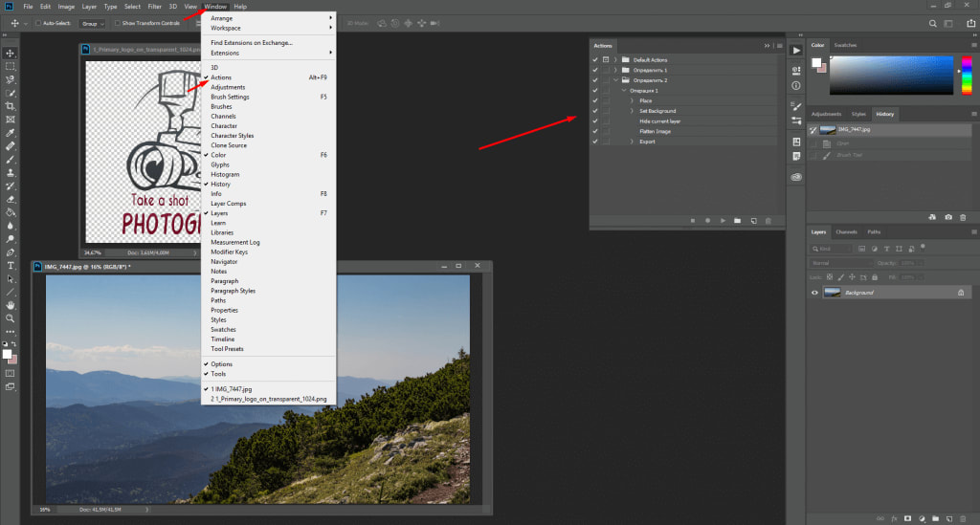Expand the Определить 1 action set
Viewport: 980px width, 525px height.
[x=615, y=70]
